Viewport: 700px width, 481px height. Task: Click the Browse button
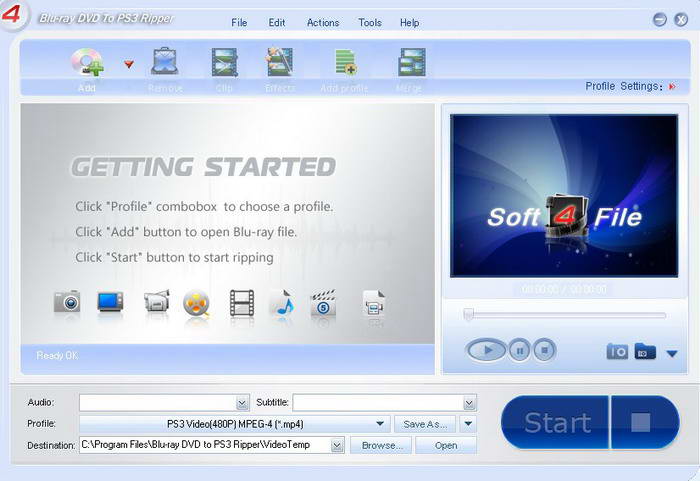click(381, 445)
